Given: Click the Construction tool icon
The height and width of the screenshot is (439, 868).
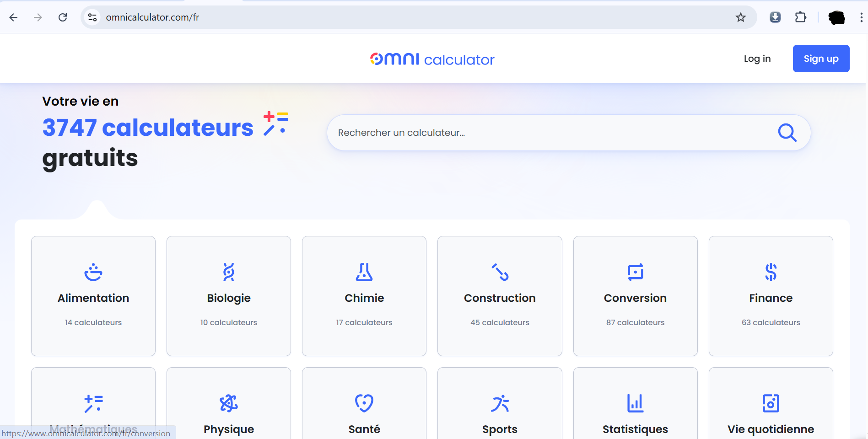Looking at the screenshot, I should pyautogui.click(x=500, y=272).
